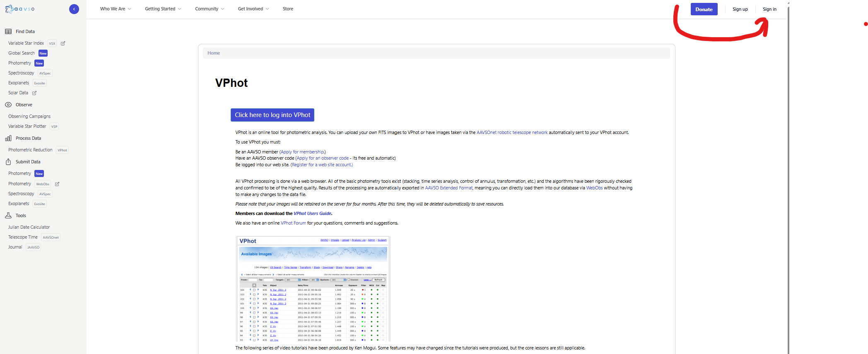Click Apply for an observer code link
Screen dimensions: 868x354
pyautogui.click(x=323, y=158)
